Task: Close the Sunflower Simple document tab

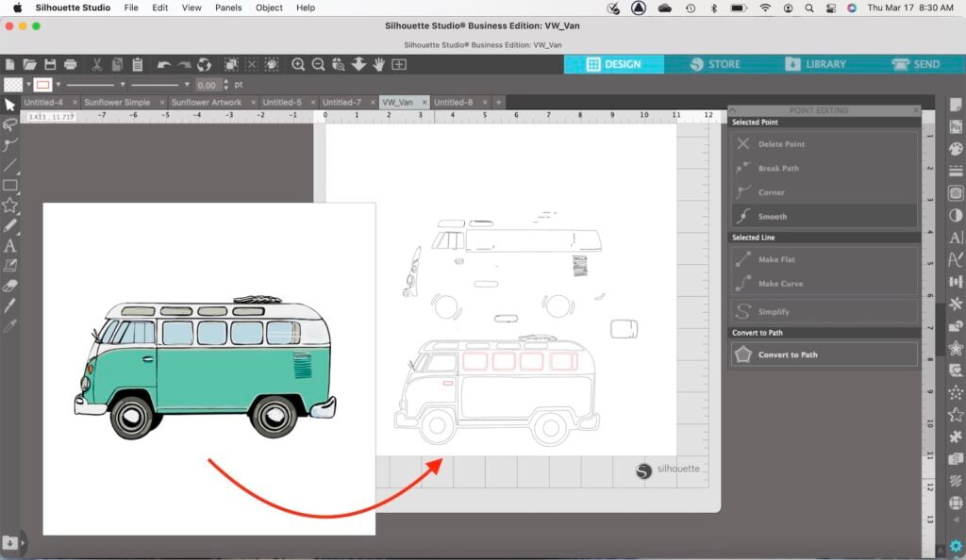Action: click(x=162, y=102)
